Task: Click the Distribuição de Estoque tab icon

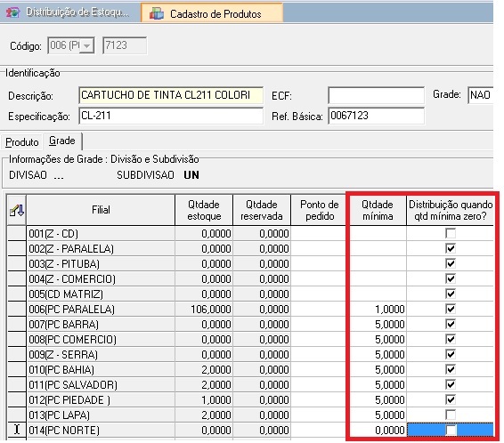Action: pyautogui.click(x=12, y=12)
